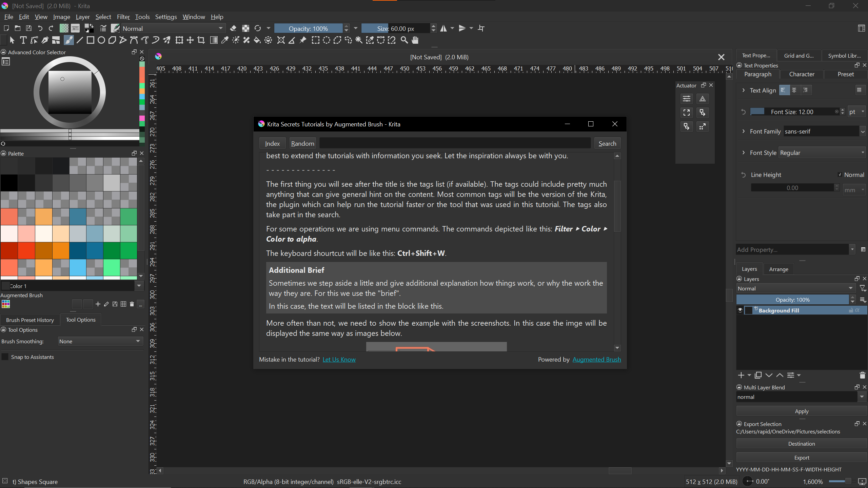This screenshot has width=868, height=488.
Task: Open Layers blending mode Normal dropdown
Action: 795,288
